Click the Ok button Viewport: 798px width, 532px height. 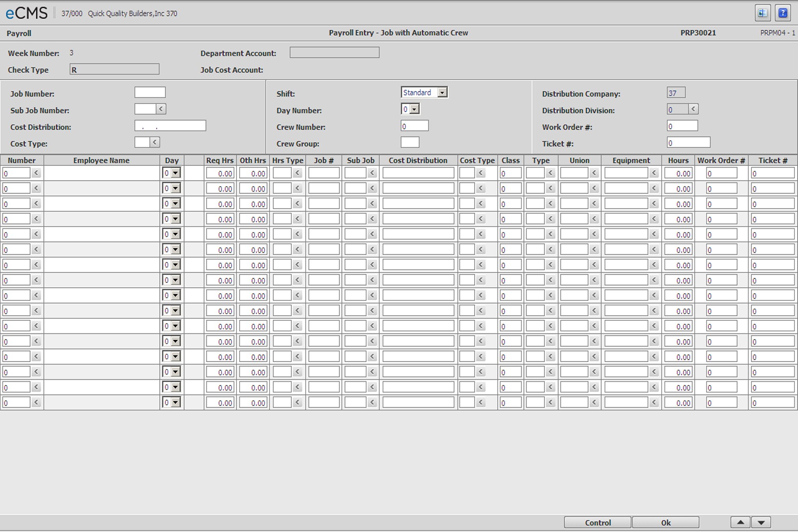(666, 523)
